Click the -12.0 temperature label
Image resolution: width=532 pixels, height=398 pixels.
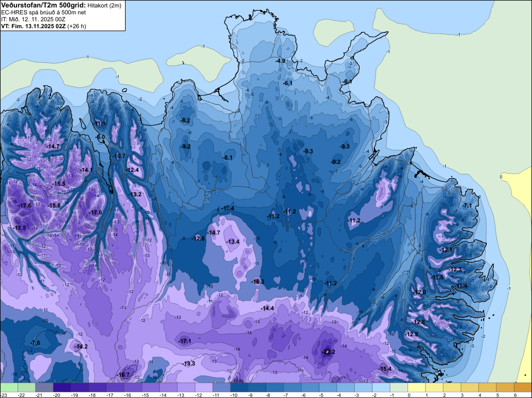point(419,292)
